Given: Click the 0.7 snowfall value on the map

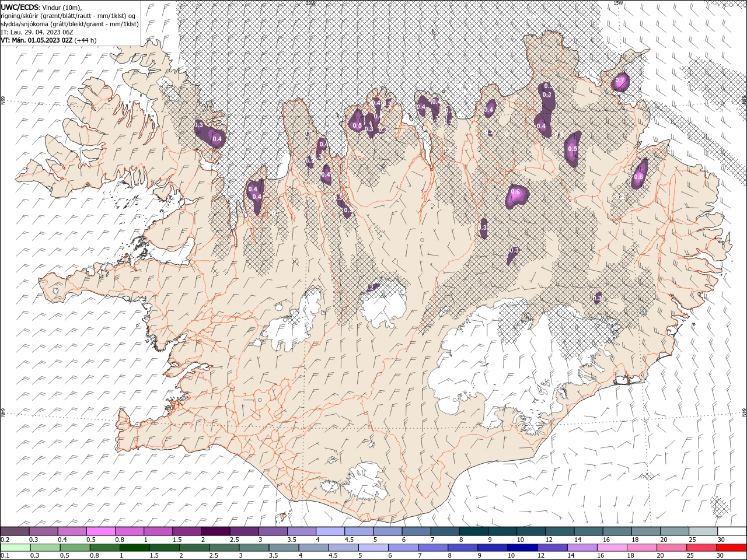Looking at the screenshot, I should coord(620,80).
